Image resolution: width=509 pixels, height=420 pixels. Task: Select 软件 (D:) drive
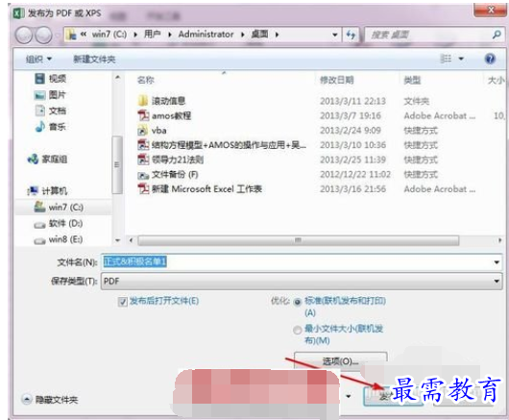coord(59,224)
